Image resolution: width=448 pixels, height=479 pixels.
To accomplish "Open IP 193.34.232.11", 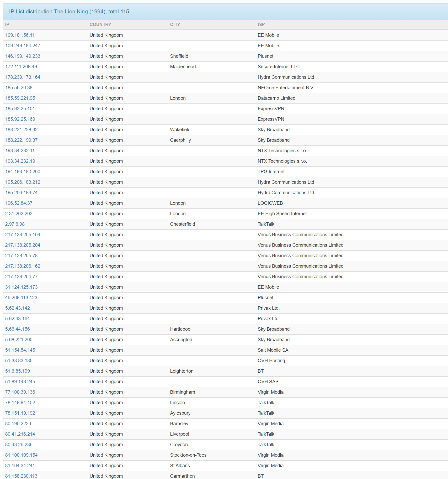I will point(20,151).
